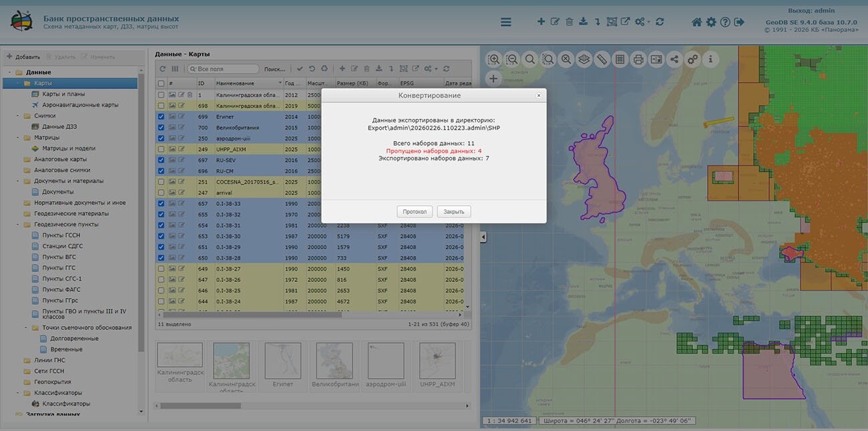Click the Протокол button in dialog
This screenshot has height=431, width=868.
click(x=415, y=212)
